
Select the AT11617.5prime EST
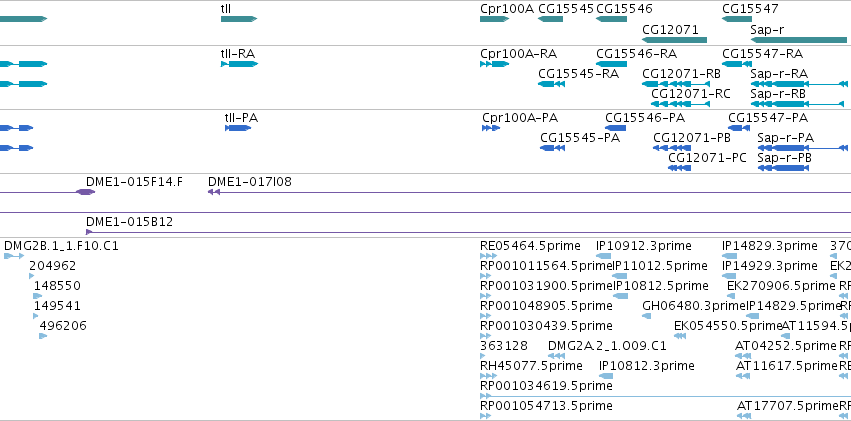tap(743, 376)
